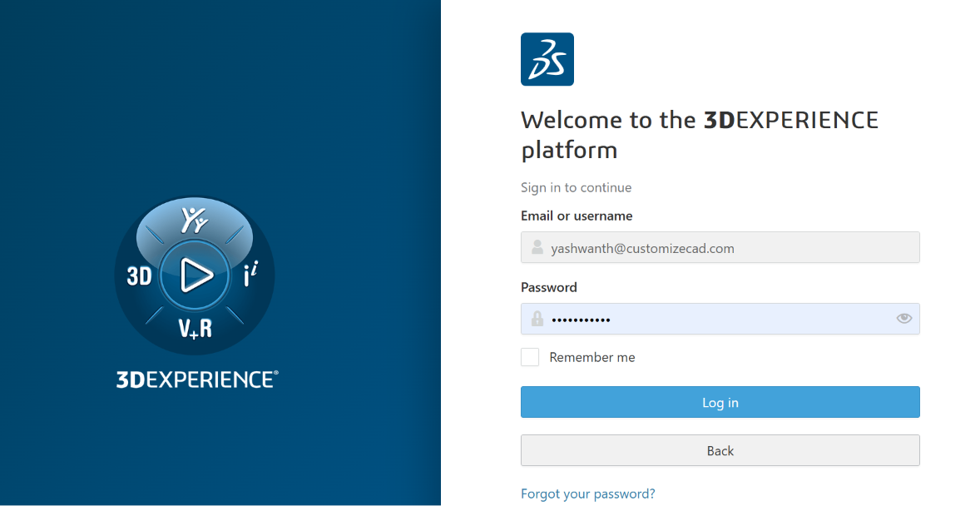
Task: Click the 'Email or username' label
Action: (x=577, y=216)
